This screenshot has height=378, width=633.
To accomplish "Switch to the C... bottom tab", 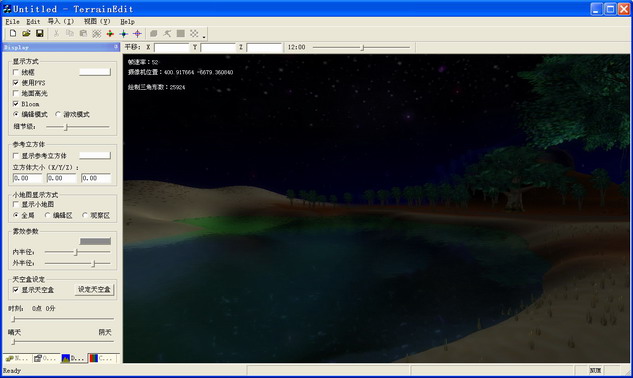I will coord(102,358).
